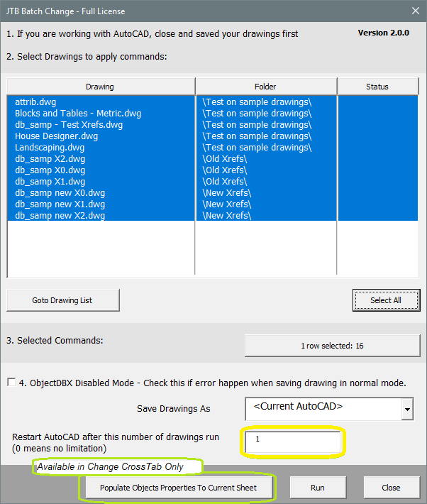427x504 pixels.
Task: Click Populate Objects Properties To Current Sheet
Action: click(178, 488)
